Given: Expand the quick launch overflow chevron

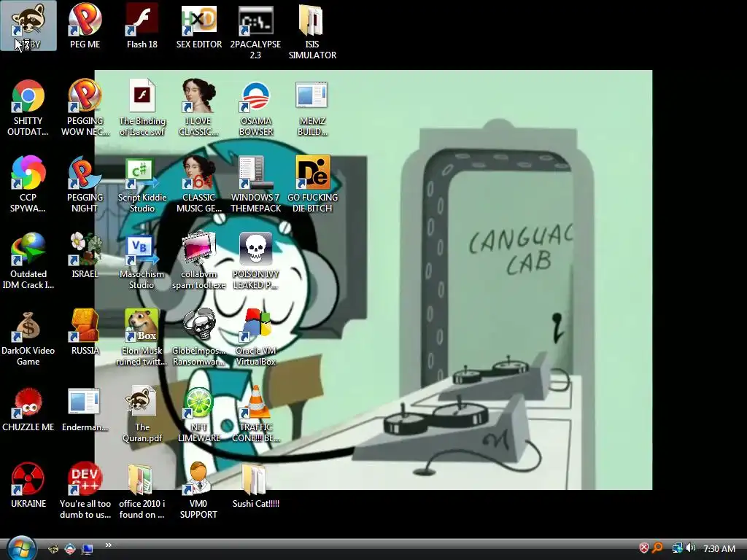Looking at the screenshot, I should click(x=109, y=545).
